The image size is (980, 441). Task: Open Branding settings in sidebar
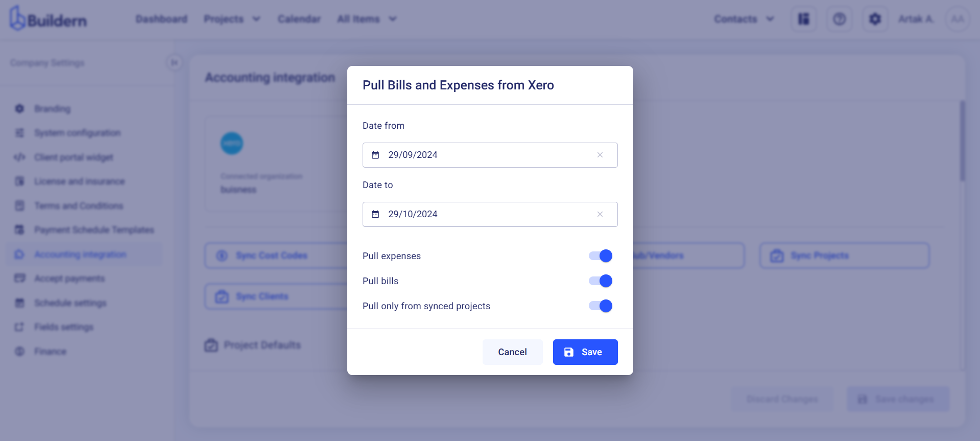(x=84, y=109)
